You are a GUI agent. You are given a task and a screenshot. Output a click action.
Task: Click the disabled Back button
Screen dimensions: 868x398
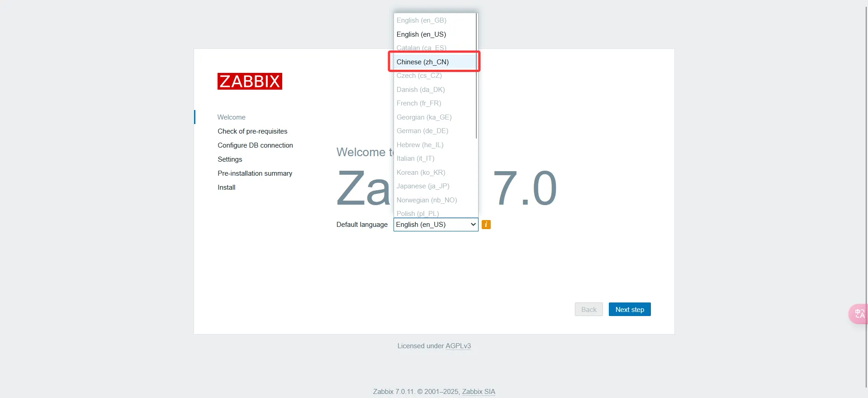589,309
